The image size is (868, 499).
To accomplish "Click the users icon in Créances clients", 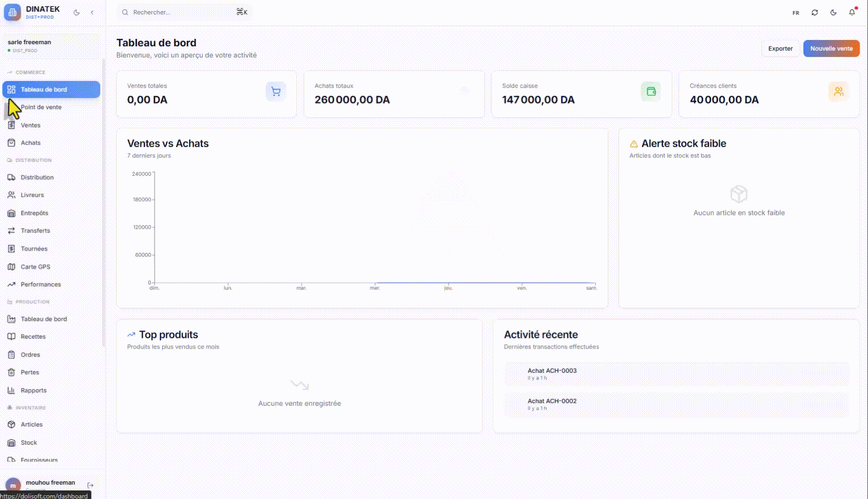I will click(838, 92).
